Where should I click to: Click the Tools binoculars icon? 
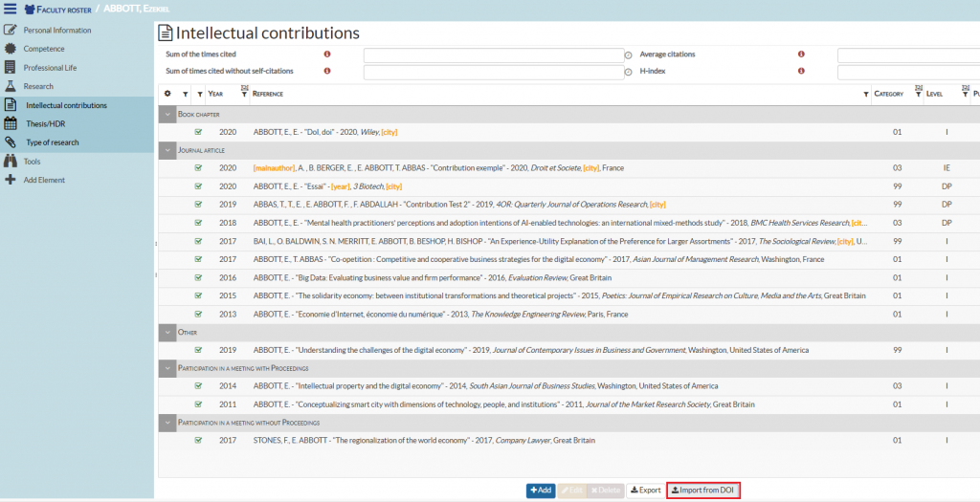pyautogui.click(x=11, y=162)
